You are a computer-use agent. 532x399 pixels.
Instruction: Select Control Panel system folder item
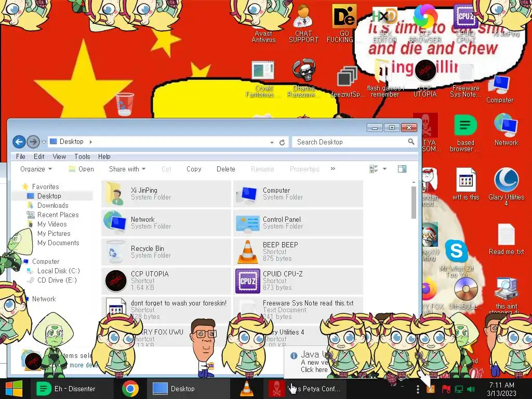298,223
